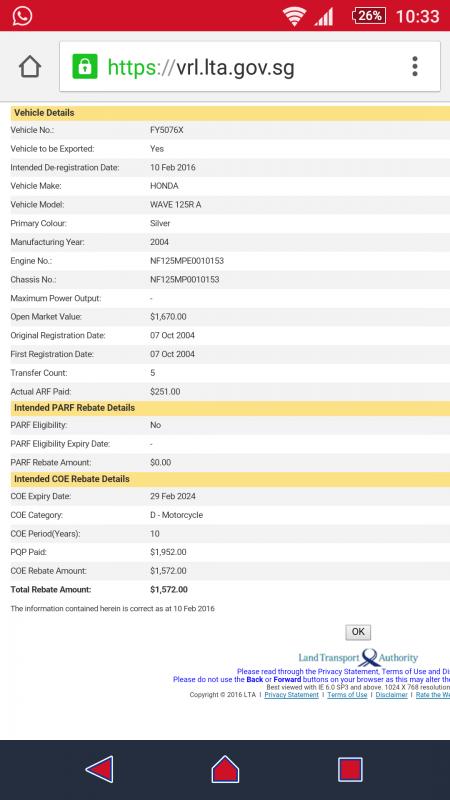Tap the browser home icon
This screenshot has height=800, width=450.
pyautogui.click(x=30, y=67)
